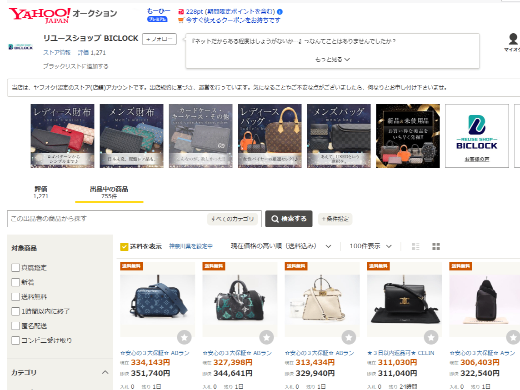Viewport: 520px width, 390px height.
Task: Collapse the category sidebar section
Action: point(105,372)
